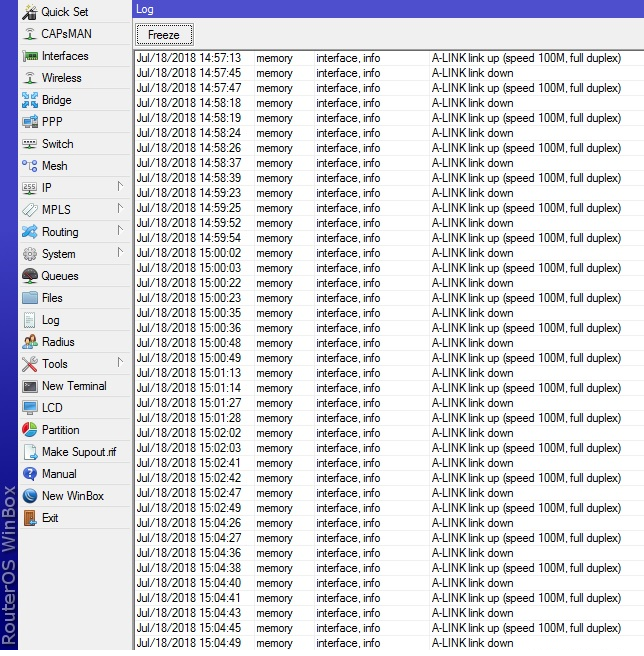Select the Log menu label

coord(51,320)
